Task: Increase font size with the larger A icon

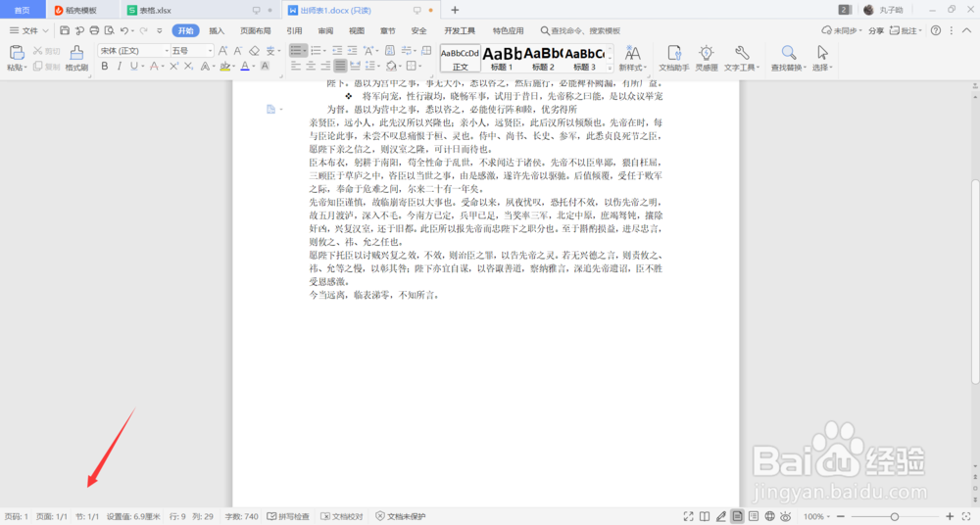Action: pos(223,51)
